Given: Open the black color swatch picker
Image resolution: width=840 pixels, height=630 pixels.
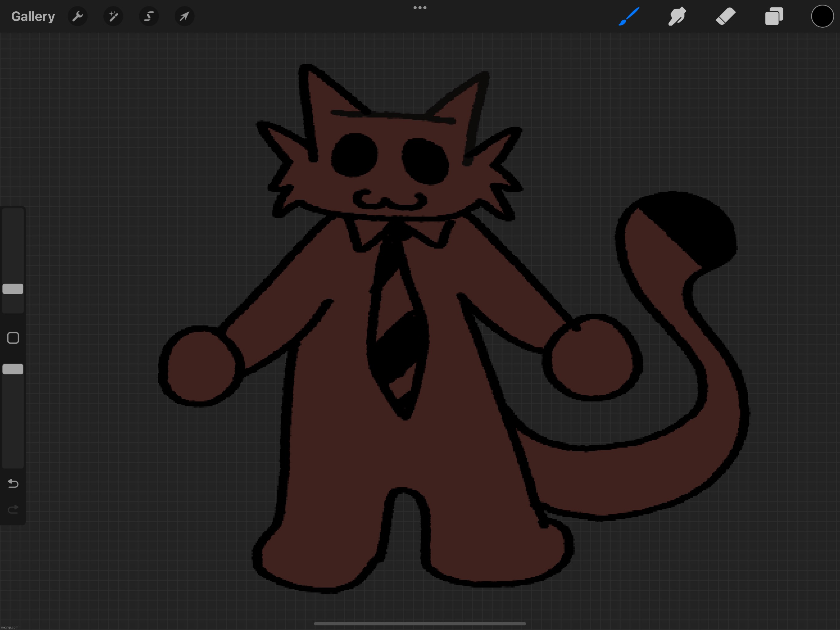Looking at the screenshot, I should coord(822,16).
